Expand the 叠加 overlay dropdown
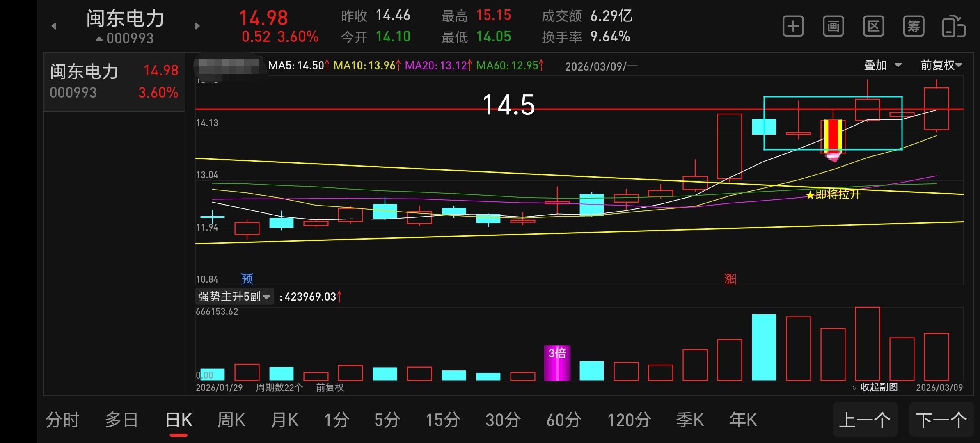This screenshot has height=443, width=980. (x=883, y=65)
